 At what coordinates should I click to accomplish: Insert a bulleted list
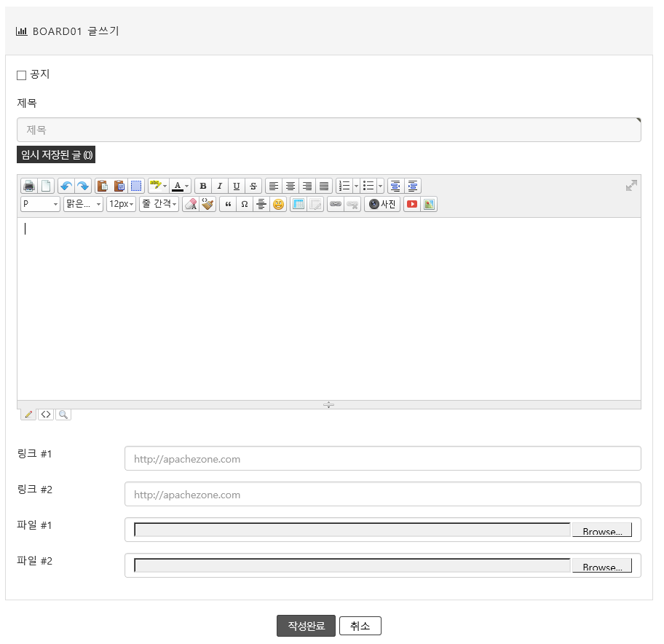[368, 186]
